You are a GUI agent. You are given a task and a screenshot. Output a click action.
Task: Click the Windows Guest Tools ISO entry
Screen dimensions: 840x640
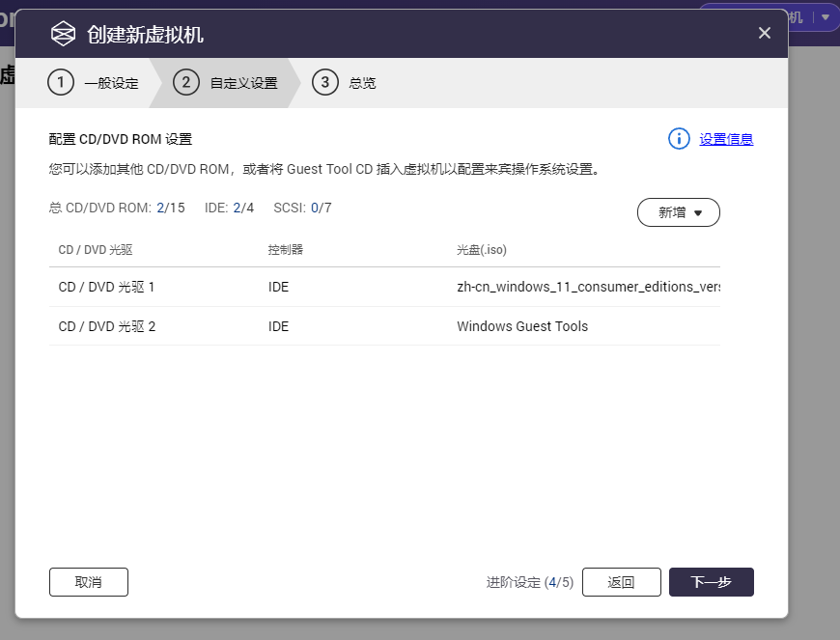pos(522,326)
